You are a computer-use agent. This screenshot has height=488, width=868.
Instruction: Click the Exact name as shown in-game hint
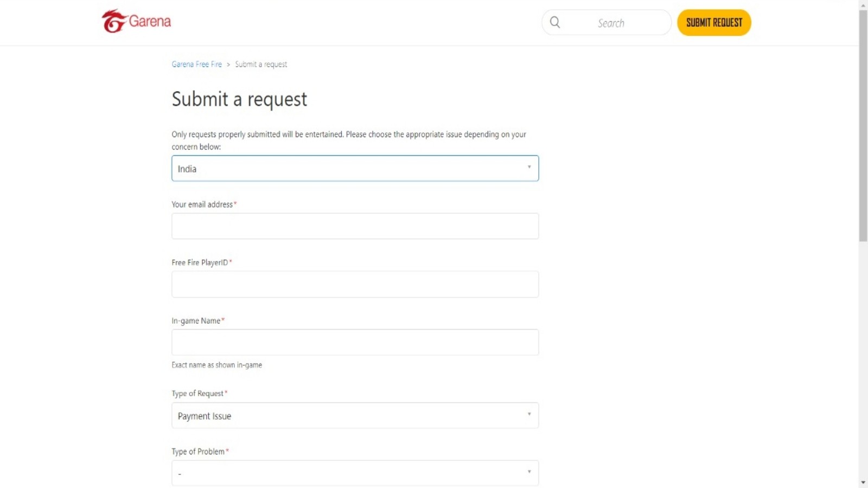(217, 365)
